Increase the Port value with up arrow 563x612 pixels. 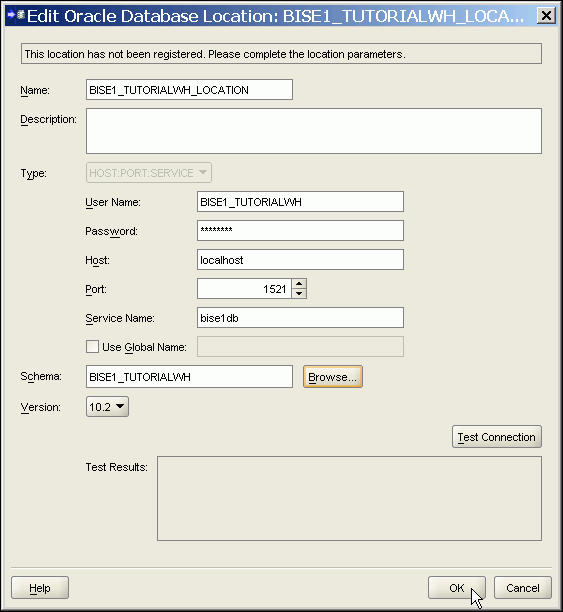click(299, 284)
